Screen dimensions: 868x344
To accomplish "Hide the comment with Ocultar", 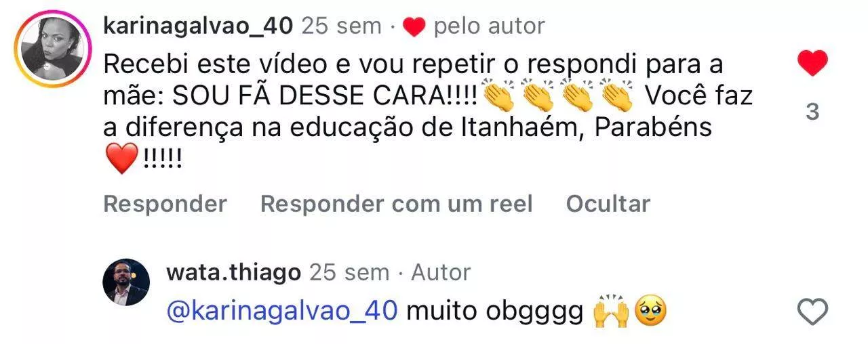I will [608, 203].
